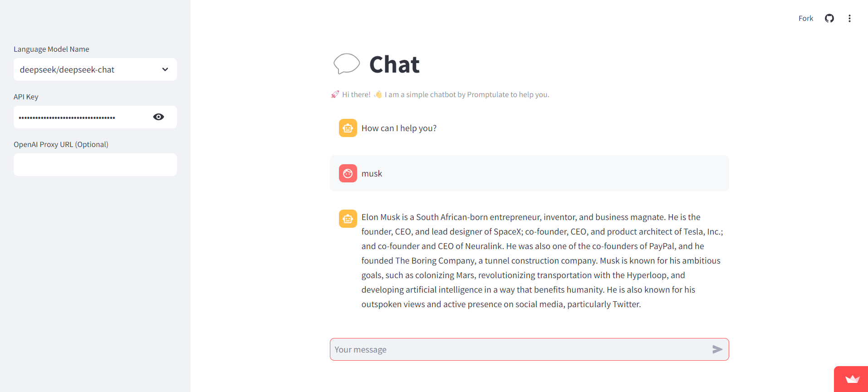Click the waving hand emoji in intro

tap(378, 94)
